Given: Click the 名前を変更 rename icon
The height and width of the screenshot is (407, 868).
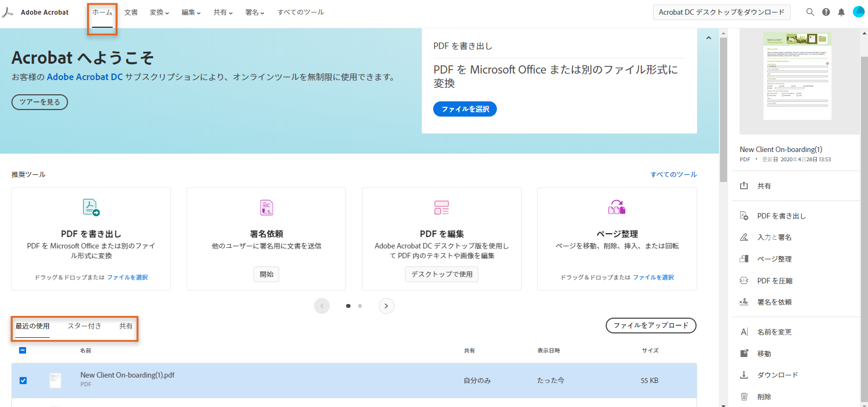Looking at the screenshot, I should point(744,332).
